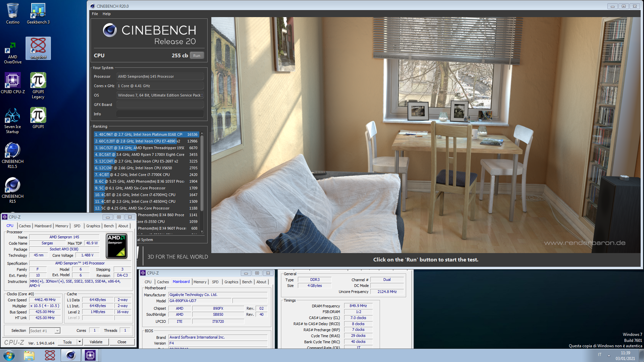Click the left CPU-Z window title icon
This screenshot has width=644, height=362.
click(5, 217)
